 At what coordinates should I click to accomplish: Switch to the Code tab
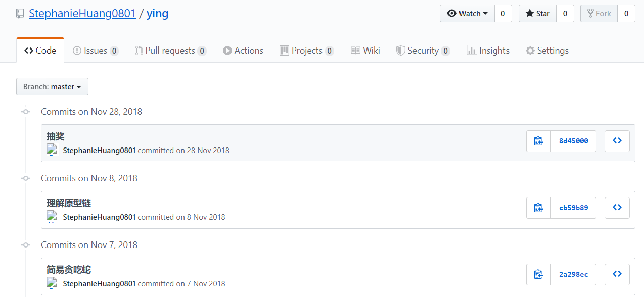coord(40,51)
